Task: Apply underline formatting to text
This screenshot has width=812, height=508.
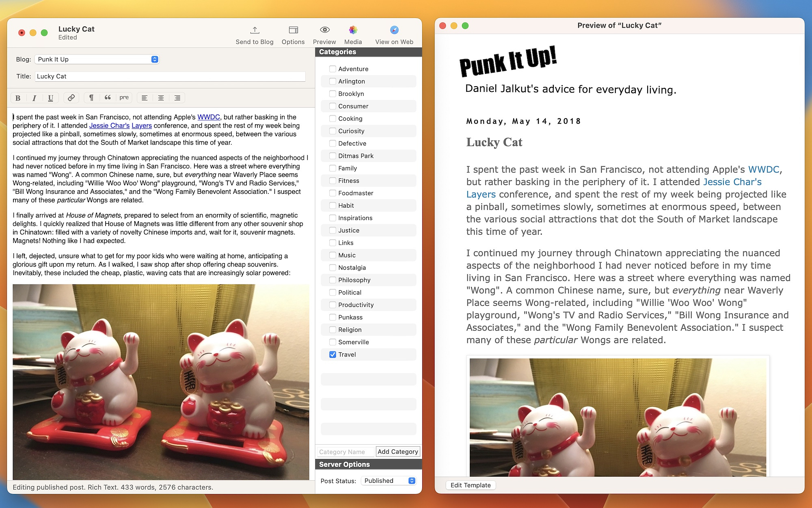Action: pos(50,98)
